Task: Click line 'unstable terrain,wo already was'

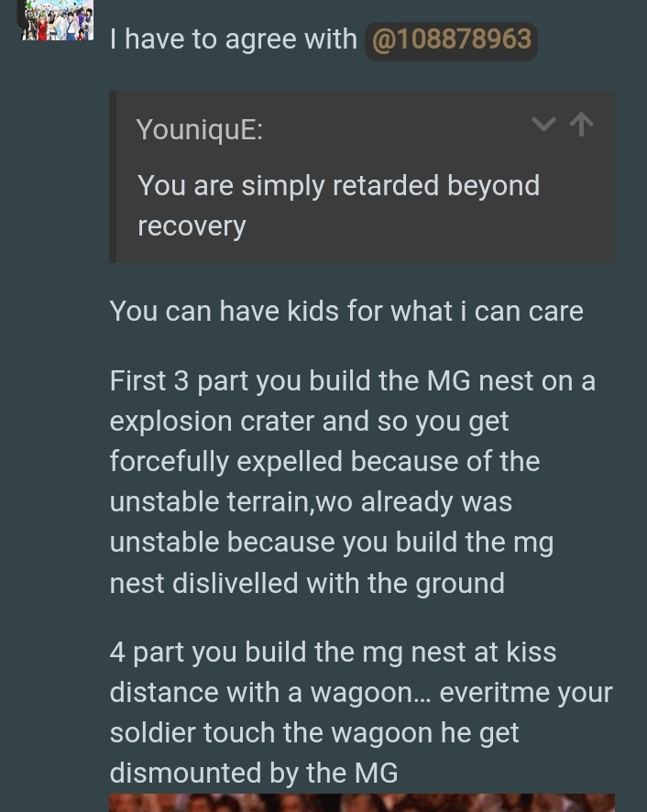Action: point(311,502)
